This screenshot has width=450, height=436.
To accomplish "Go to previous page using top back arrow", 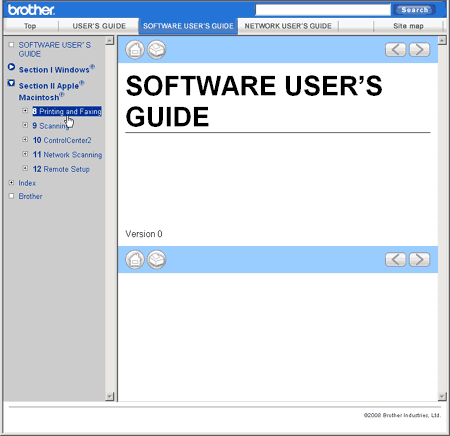I will (395, 50).
